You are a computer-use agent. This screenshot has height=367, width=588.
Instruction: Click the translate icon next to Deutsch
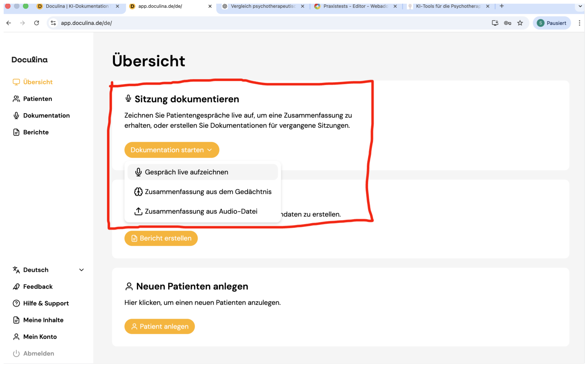pyautogui.click(x=16, y=270)
